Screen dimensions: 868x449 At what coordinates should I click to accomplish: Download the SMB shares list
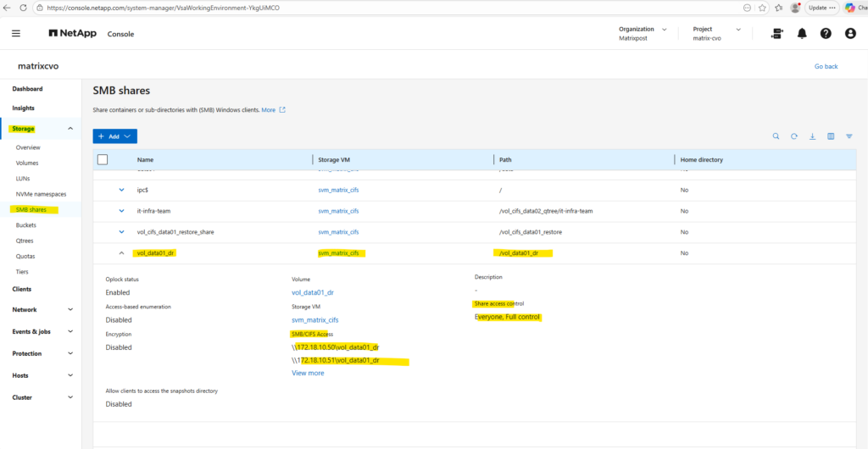(812, 136)
